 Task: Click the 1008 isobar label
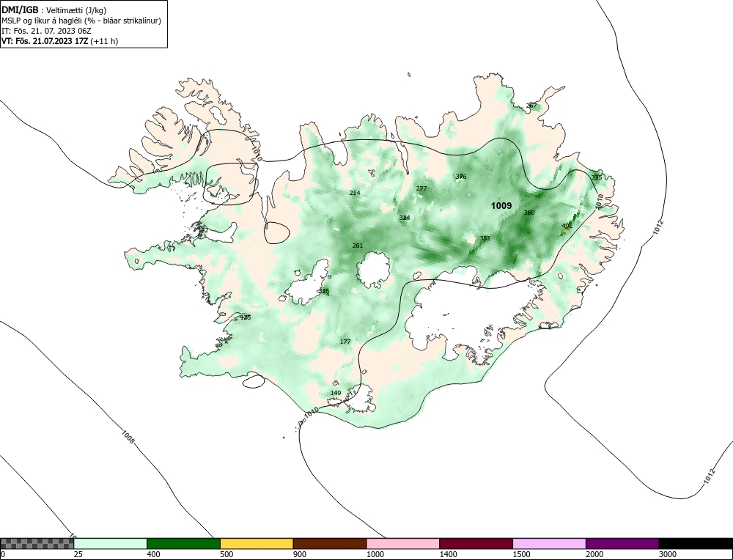pyautogui.click(x=128, y=437)
